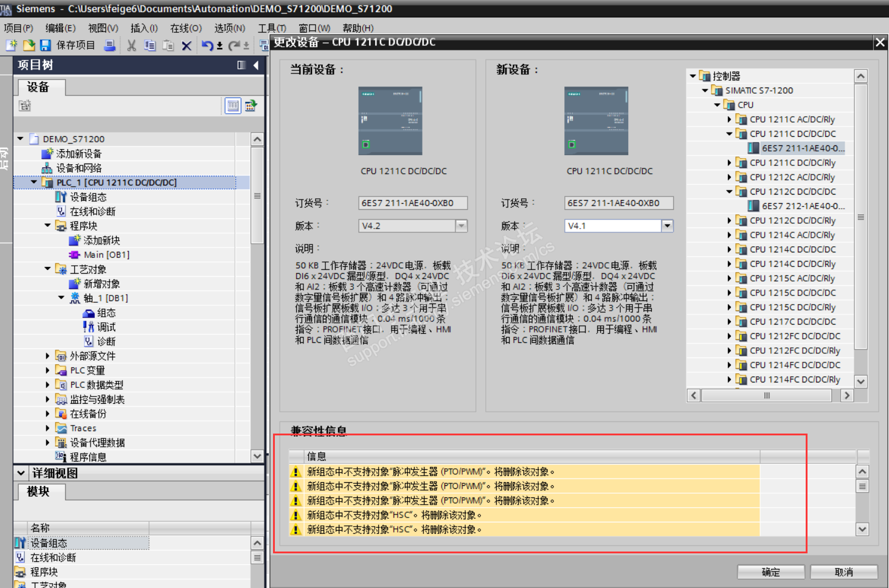889x588 pixels.
Task: Select CPU 1215C AC/DC/Rly in the catalog
Action: coord(792,278)
